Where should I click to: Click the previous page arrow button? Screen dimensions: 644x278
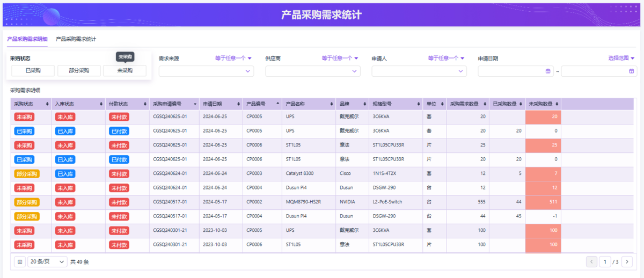[x=592, y=262]
